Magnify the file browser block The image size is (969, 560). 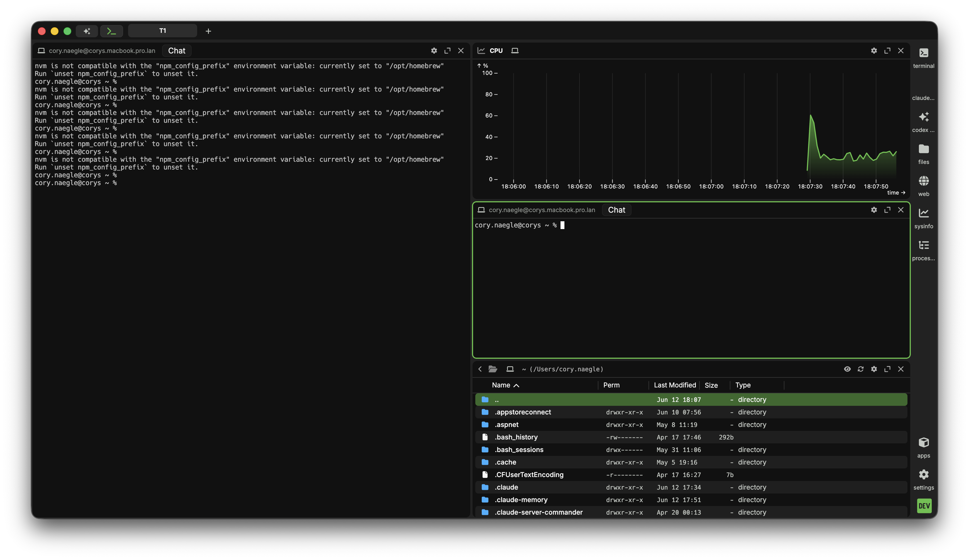[x=887, y=369]
